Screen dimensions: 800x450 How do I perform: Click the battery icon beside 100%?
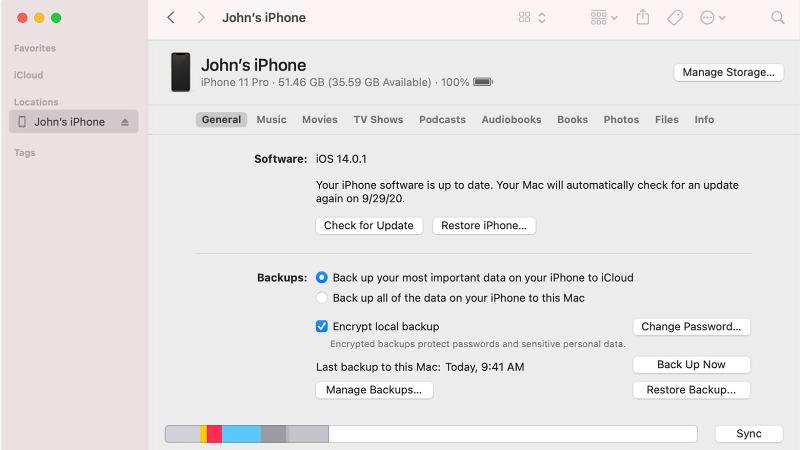483,82
